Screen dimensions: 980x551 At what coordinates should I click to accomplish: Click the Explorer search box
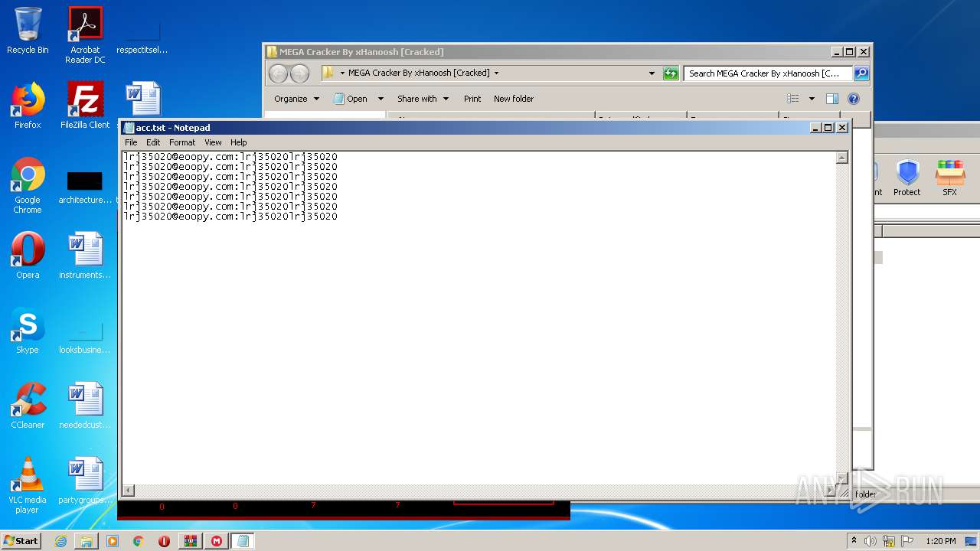point(768,73)
